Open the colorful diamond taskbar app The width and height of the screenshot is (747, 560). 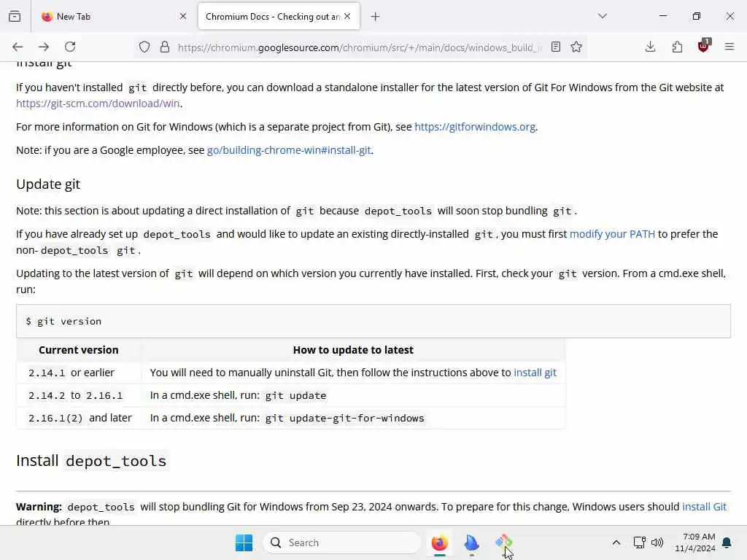coord(503,542)
